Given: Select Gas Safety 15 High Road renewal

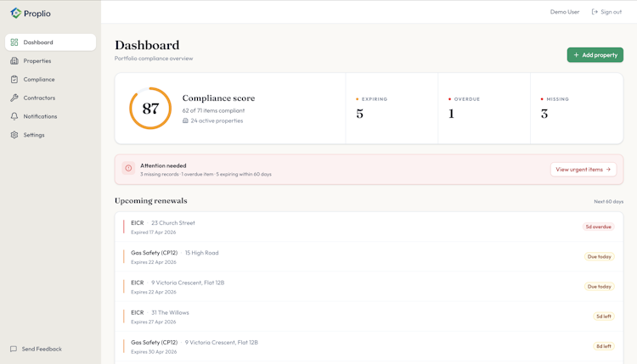Looking at the screenshot, I should 369,257.
